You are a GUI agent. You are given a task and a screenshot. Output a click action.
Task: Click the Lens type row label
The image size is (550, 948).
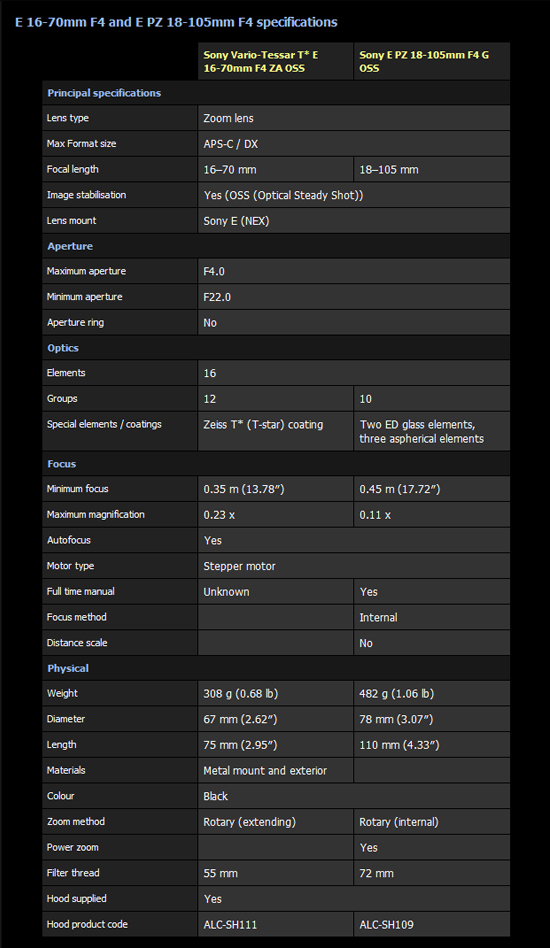point(68,118)
